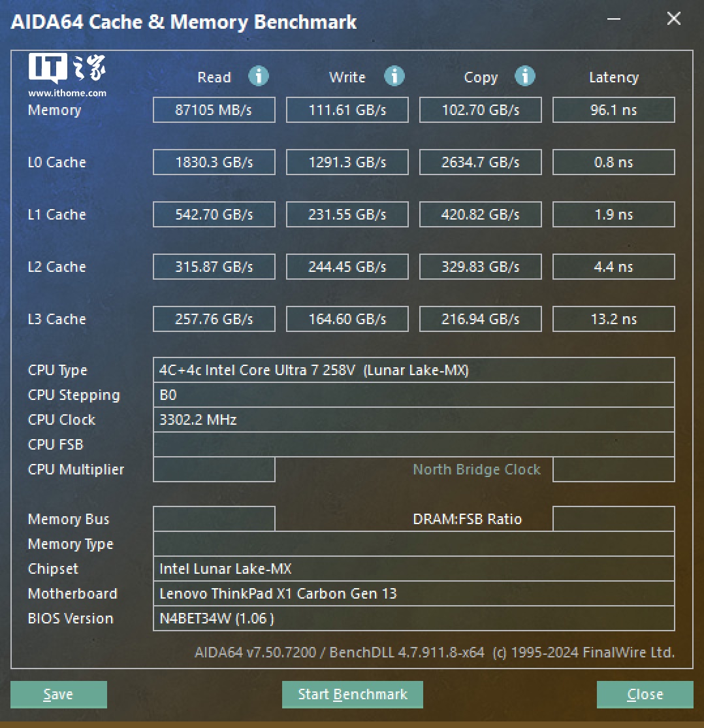Click the Copy column info icon
The height and width of the screenshot is (728, 704).
525,76
